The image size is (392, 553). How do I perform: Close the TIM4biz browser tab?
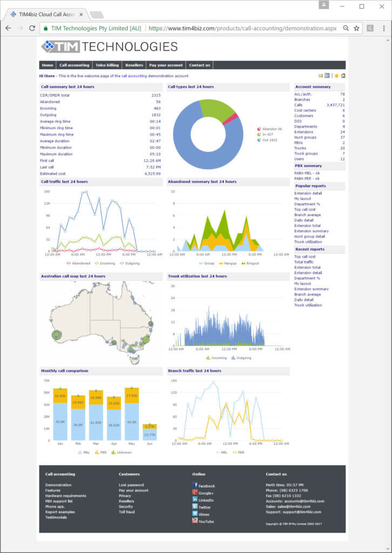point(82,15)
